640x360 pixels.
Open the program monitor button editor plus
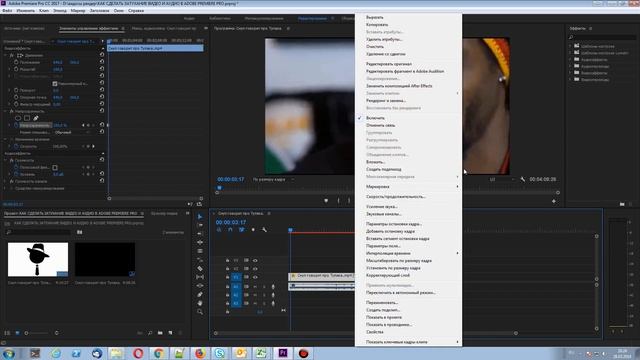[x=553, y=201]
